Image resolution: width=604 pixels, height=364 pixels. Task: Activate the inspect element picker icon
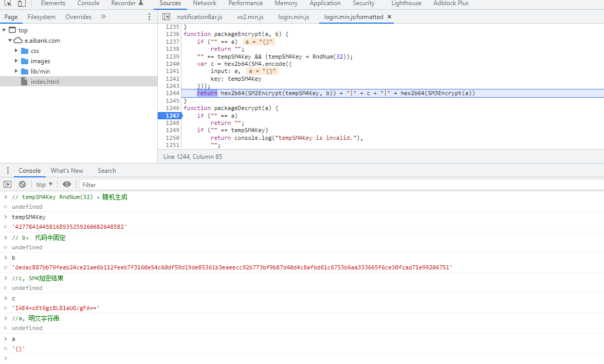click(x=8, y=4)
